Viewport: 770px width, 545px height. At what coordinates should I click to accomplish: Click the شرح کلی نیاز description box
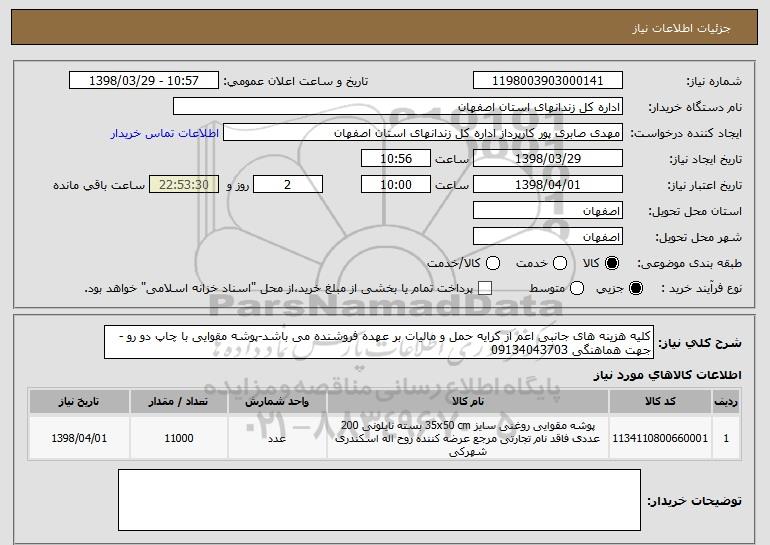click(379, 342)
